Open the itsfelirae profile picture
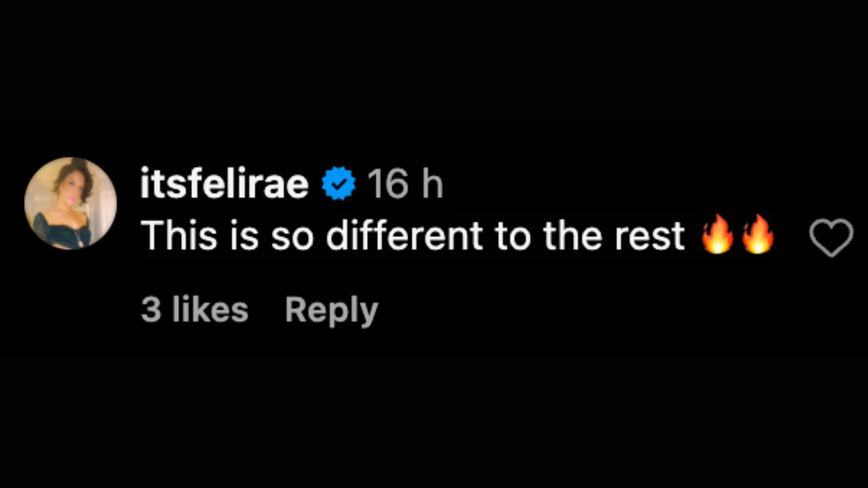 click(71, 203)
